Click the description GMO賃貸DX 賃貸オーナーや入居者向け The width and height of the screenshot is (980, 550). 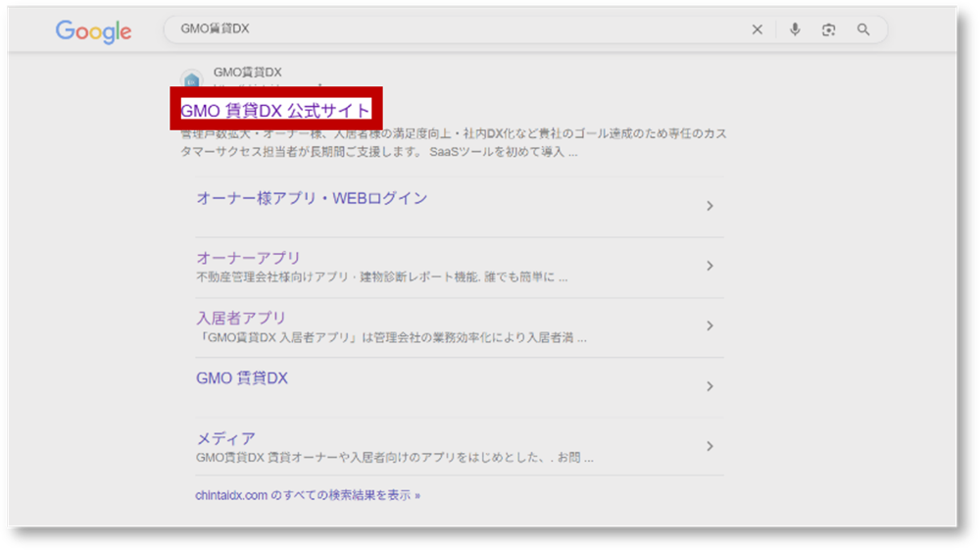(x=394, y=458)
